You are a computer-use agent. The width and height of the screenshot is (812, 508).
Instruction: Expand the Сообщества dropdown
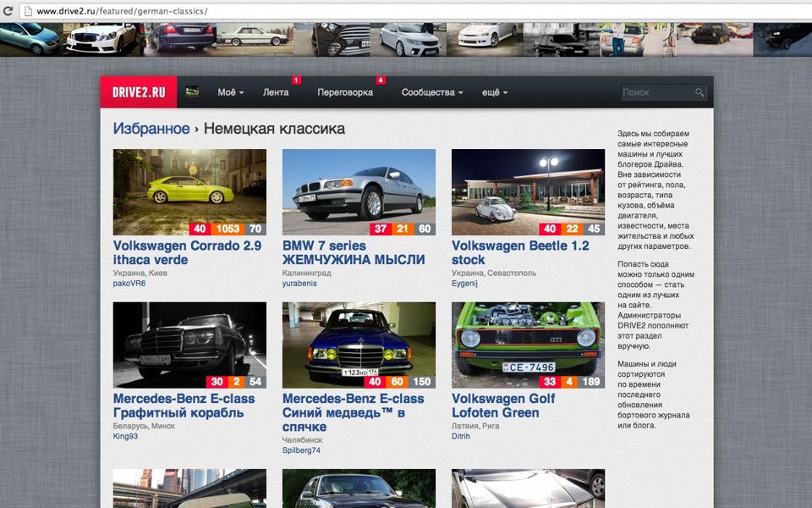click(432, 92)
